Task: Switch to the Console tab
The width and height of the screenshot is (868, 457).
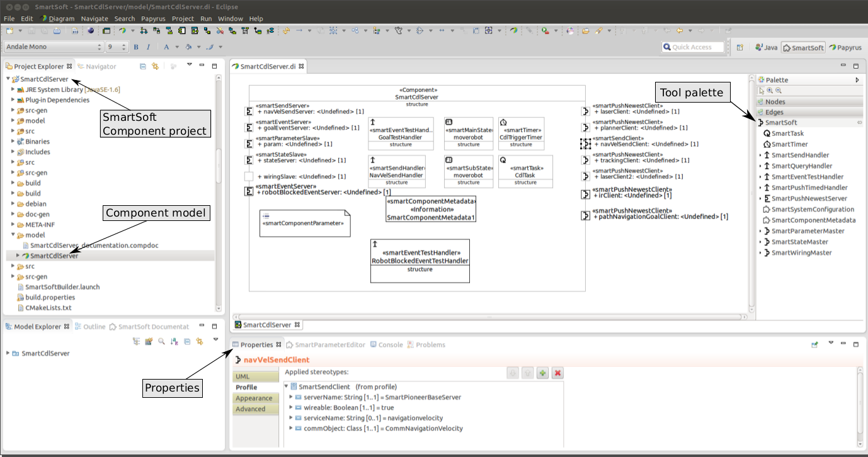Action: pos(386,345)
